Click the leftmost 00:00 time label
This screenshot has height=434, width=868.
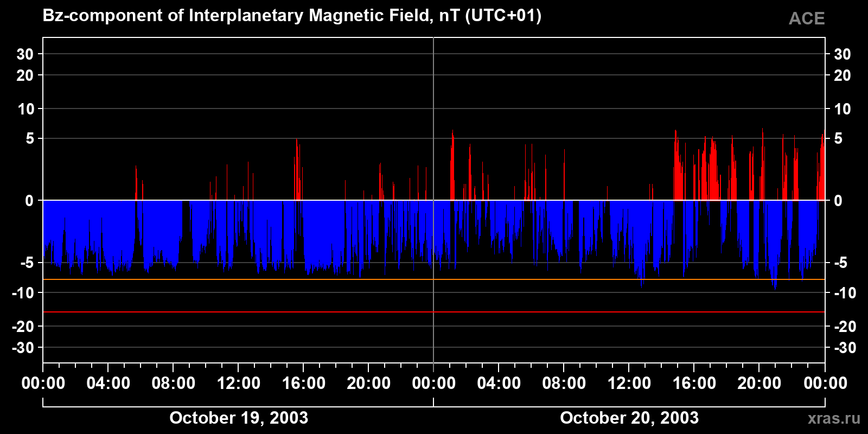(43, 383)
